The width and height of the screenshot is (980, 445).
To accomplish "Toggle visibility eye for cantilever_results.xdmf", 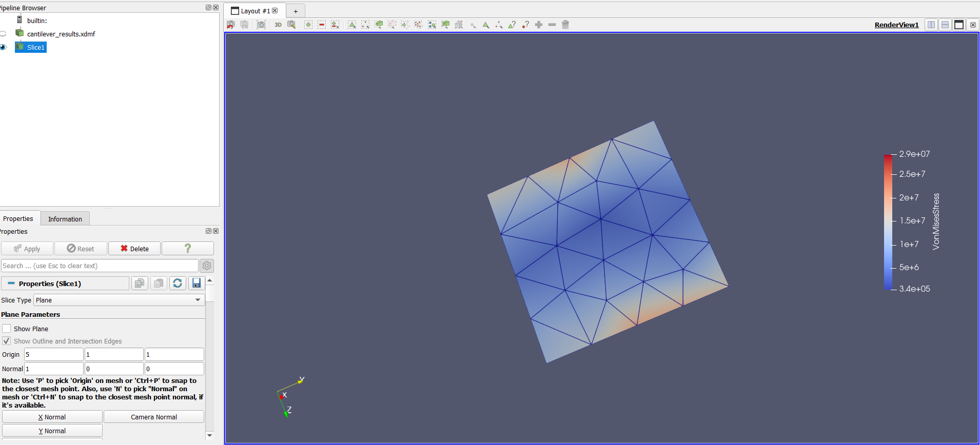I will coord(3,34).
